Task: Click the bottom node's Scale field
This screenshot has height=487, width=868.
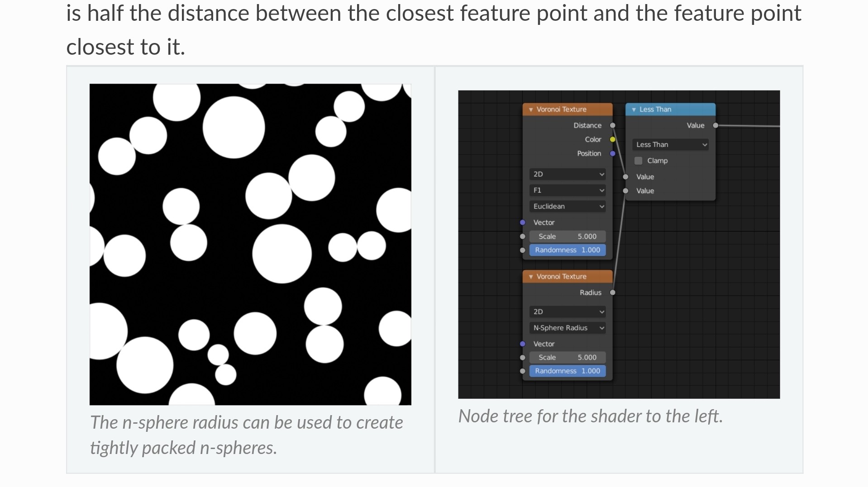Action: (x=568, y=357)
